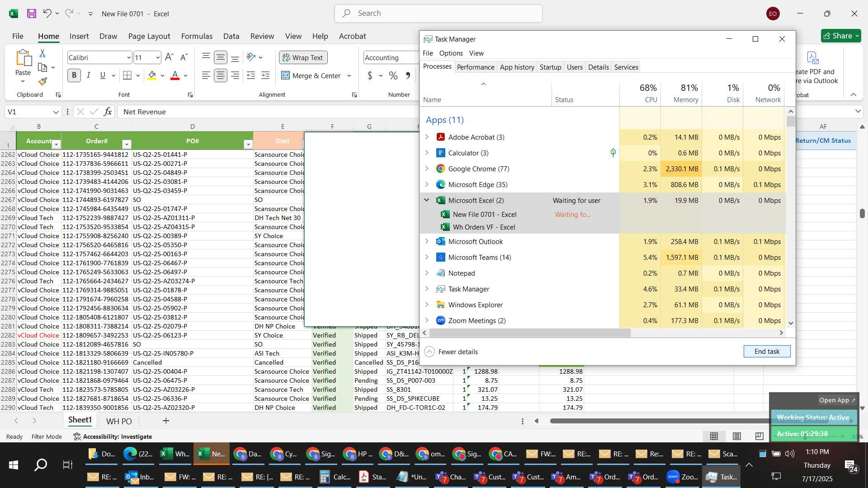Select the Format Painter brush
The height and width of the screenshot is (488, 868).
pyautogui.click(x=42, y=81)
